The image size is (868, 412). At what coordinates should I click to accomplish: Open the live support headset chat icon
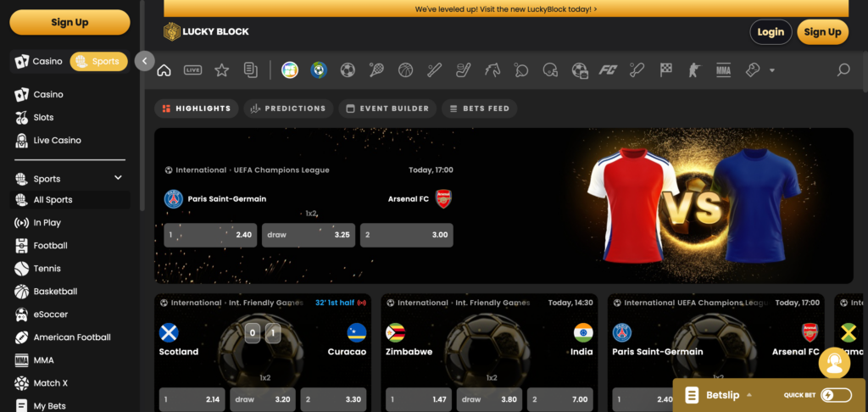pos(834,364)
